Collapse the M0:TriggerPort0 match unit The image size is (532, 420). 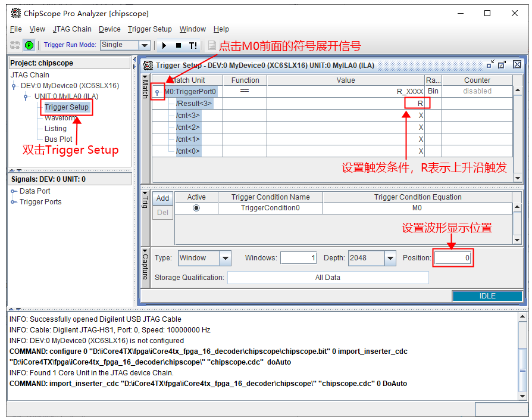[158, 92]
